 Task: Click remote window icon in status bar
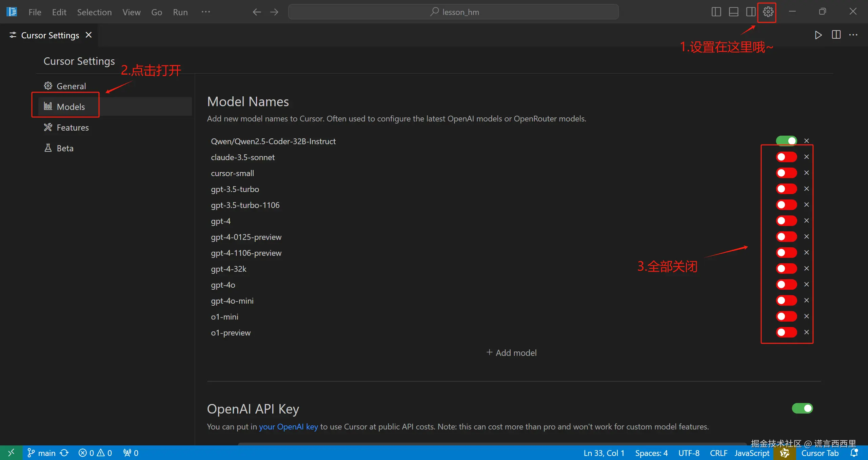click(x=11, y=453)
